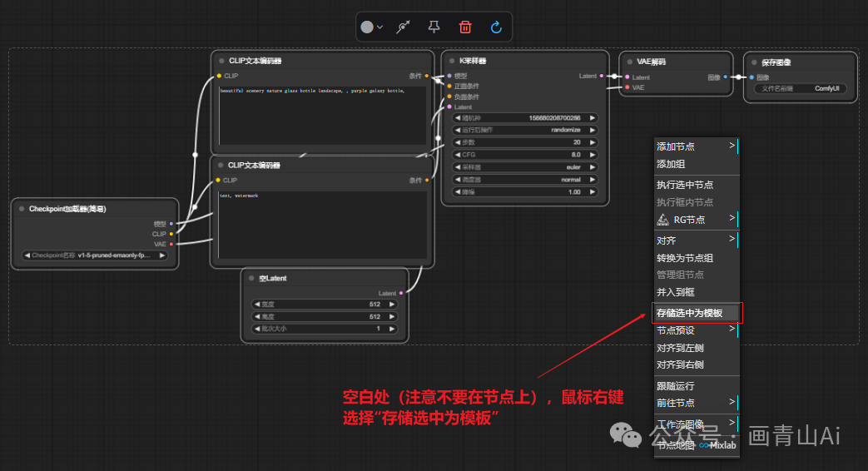
Task: Delete selected nodes with red trash icon
Action: pyautogui.click(x=465, y=27)
